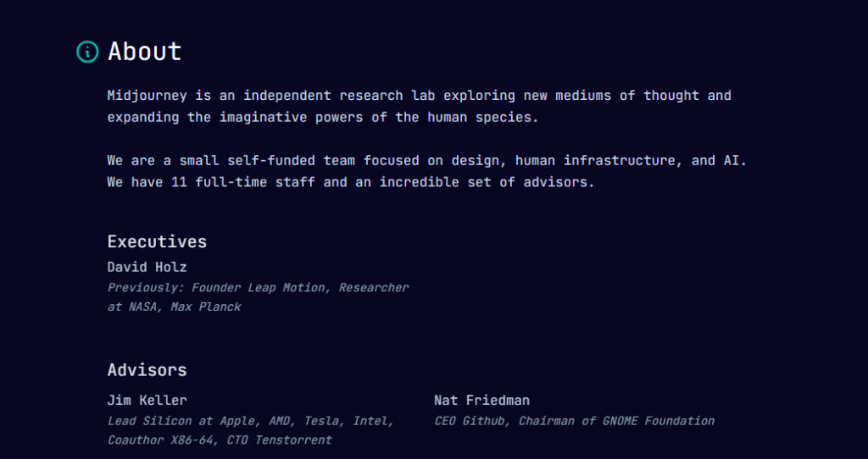Screen dimensions: 868x459
Task: Select the Executives section heading
Action: click(x=157, y=241)
